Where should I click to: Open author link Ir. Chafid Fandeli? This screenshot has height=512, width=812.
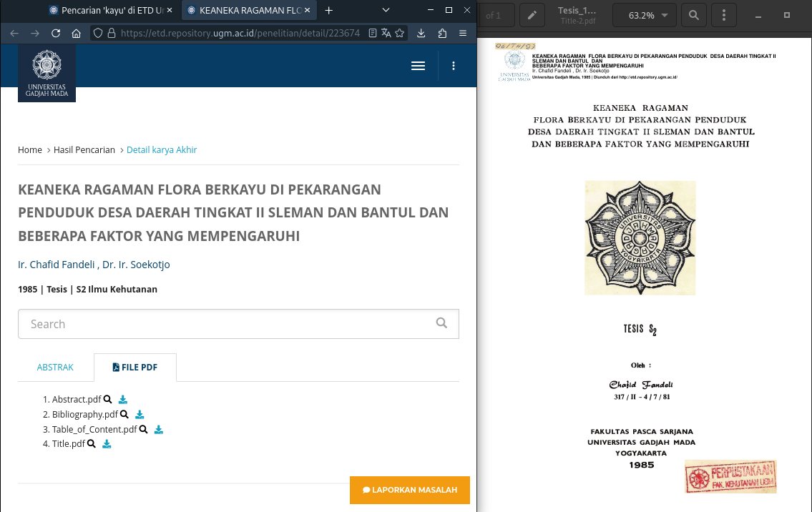pos(56,265)
